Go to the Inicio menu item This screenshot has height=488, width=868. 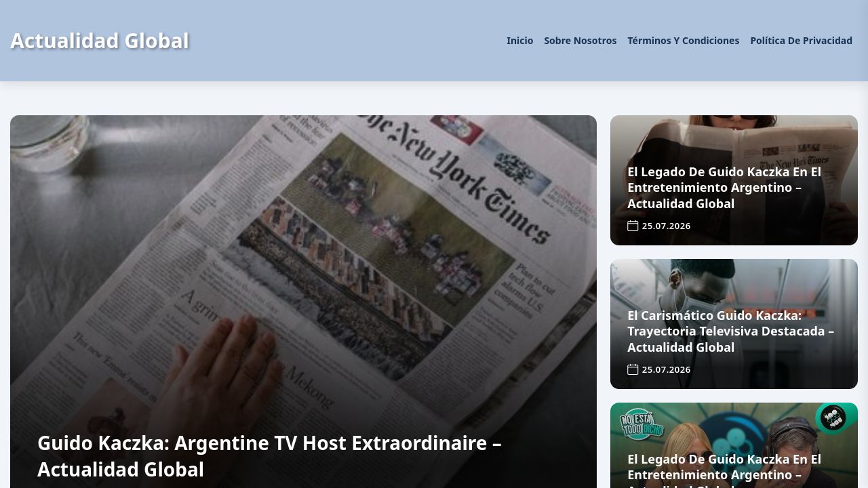[x=519, y=41]
